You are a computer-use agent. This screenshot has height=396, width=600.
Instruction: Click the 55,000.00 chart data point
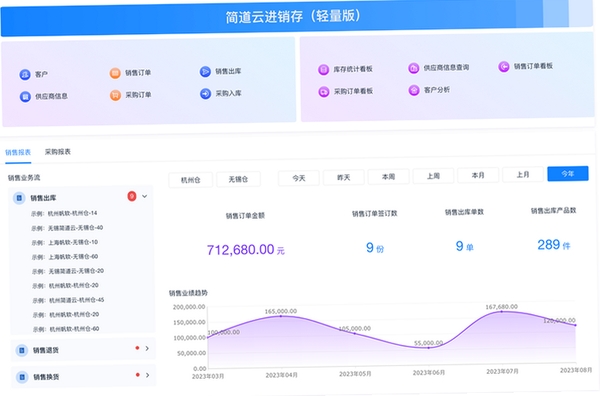click(429, 348)
